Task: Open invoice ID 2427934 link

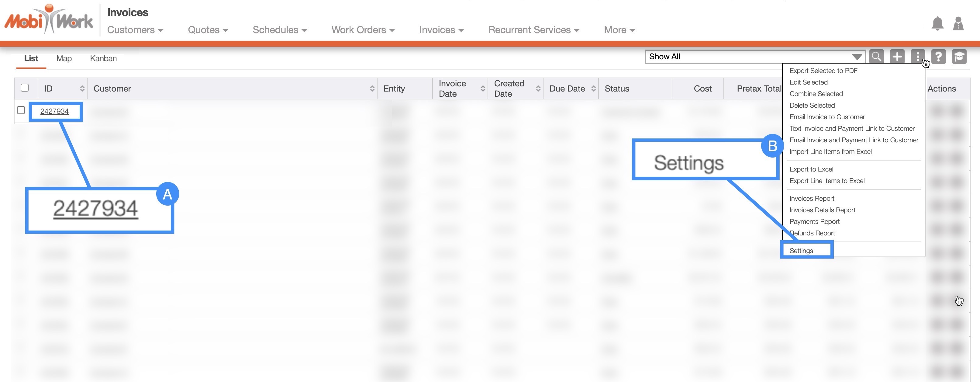Action: coord(54,112)
